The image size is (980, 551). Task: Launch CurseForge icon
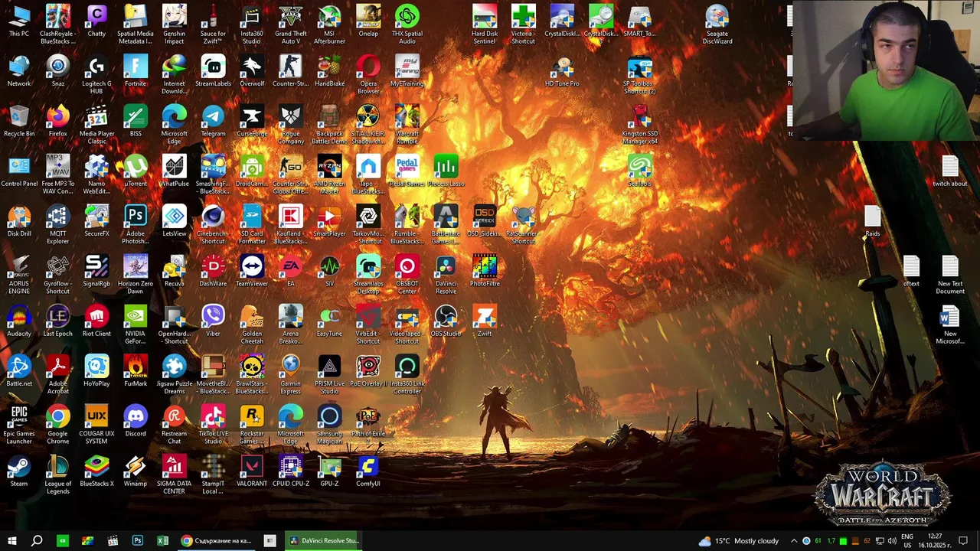click(x=252, y=121)
